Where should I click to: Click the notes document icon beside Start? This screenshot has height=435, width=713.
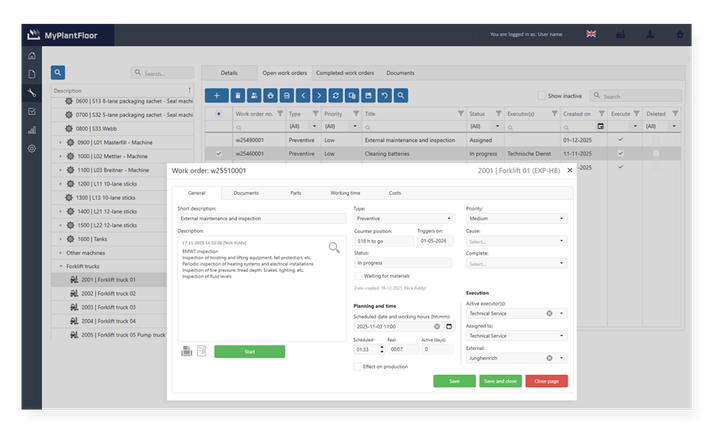[x=202, y=351]
